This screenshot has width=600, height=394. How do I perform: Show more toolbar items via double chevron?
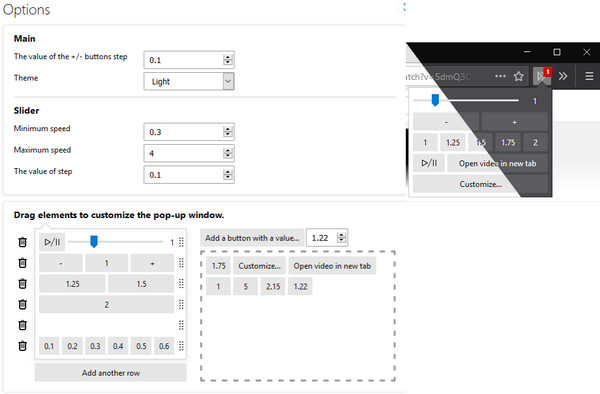[563, 76]
